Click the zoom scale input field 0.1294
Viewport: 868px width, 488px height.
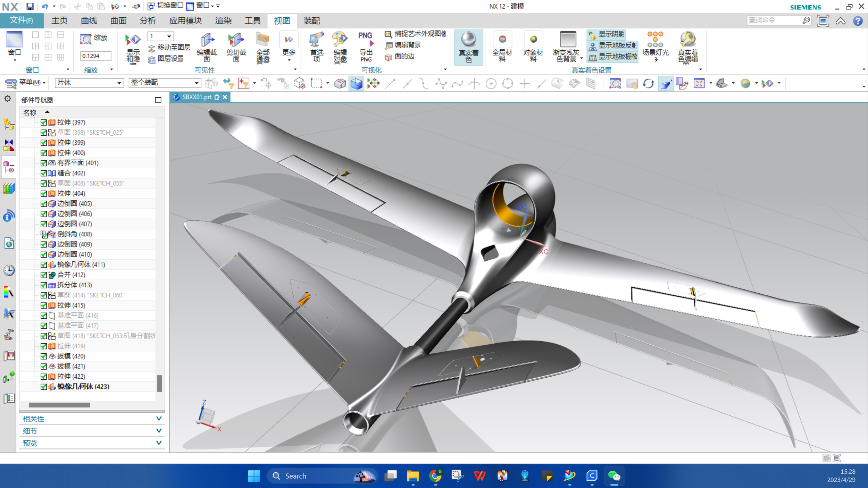tap(95, 56)
